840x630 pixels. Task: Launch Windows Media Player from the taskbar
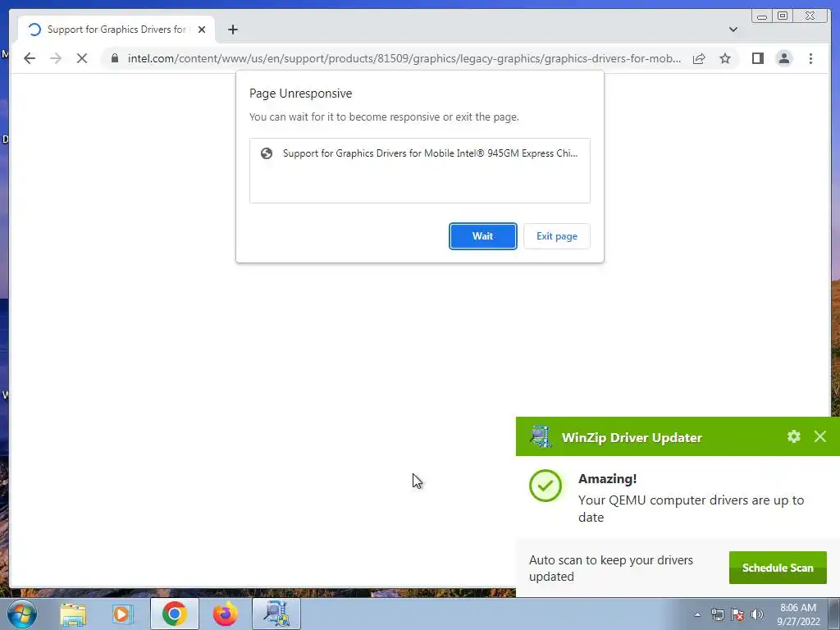(122, 614)
